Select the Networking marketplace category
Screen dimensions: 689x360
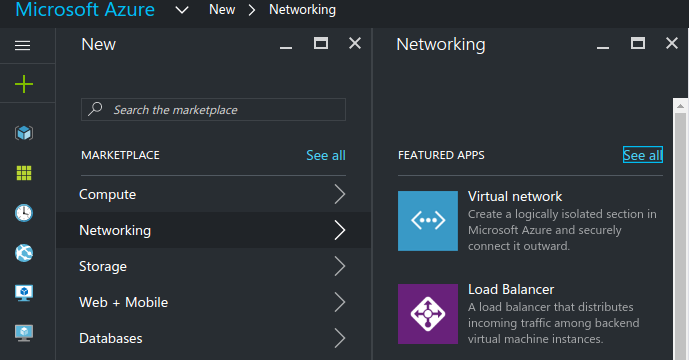[213, 230]
